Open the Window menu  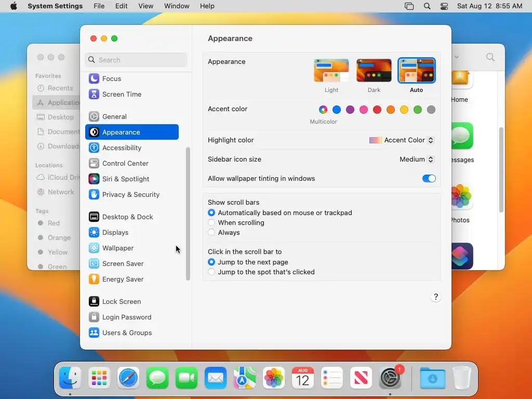pos(177,6)
